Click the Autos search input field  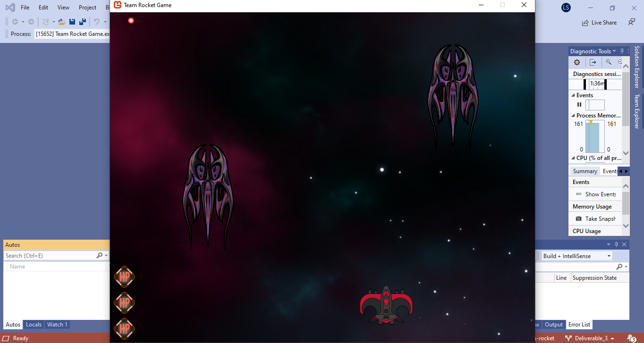50,256
